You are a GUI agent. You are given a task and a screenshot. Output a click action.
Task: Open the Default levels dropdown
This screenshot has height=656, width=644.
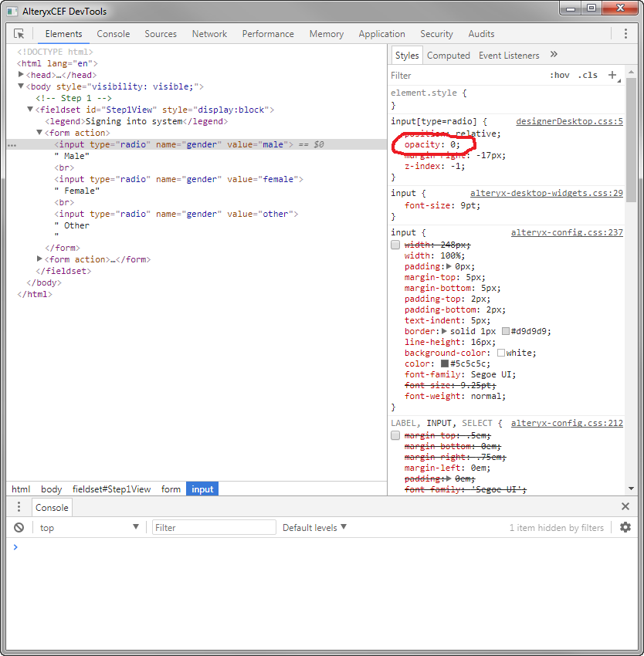pyautogui.click(x=314, y=528)
